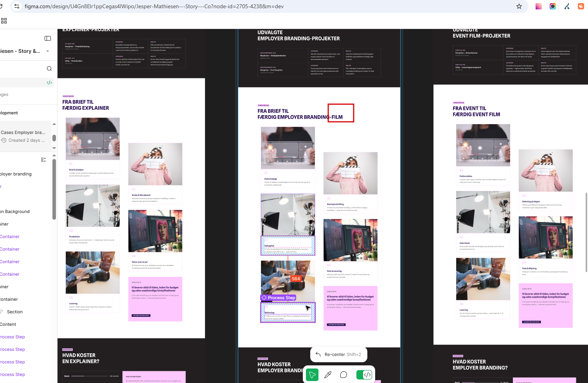Click the green code icon in sidebar

click(49, 83)
